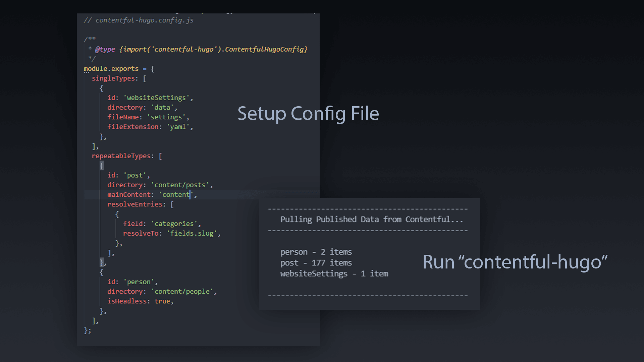
Task: Click the isHeadless true value
Action: coord(162,301)
